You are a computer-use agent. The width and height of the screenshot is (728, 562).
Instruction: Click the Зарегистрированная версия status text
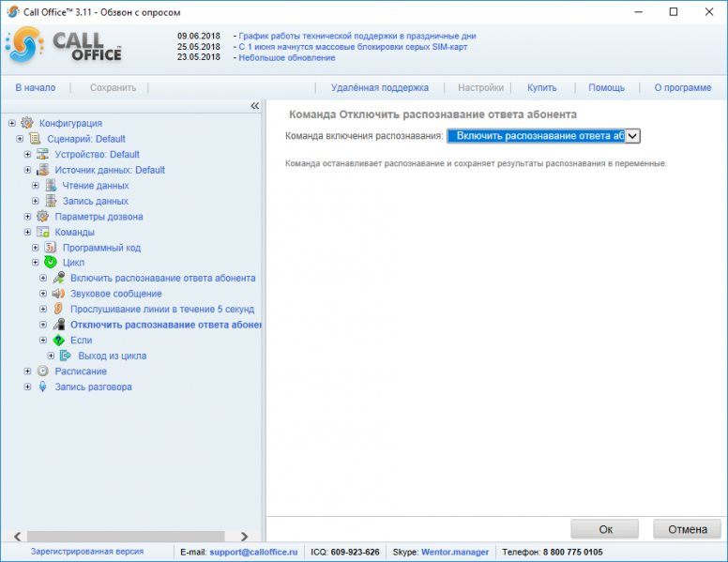(x=87, y=552)
